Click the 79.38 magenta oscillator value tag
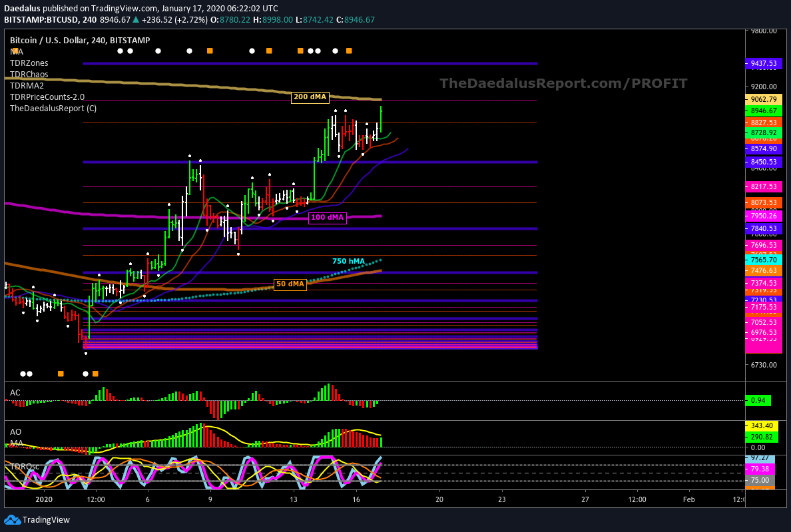This screenshot has height=532, width=791. click(760, 469)
